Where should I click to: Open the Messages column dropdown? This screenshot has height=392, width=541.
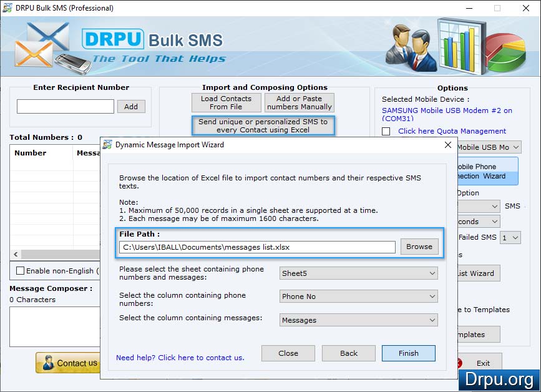tap(358, 320)
